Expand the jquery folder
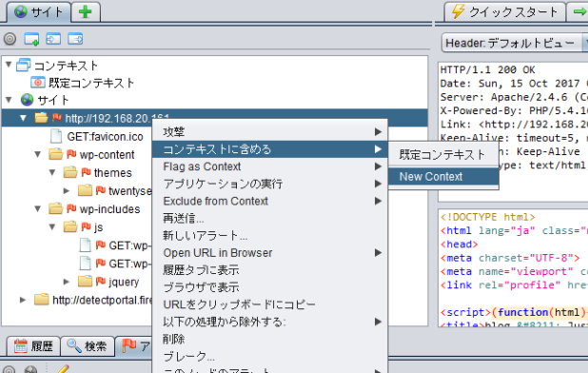 (x=67, y=281)
